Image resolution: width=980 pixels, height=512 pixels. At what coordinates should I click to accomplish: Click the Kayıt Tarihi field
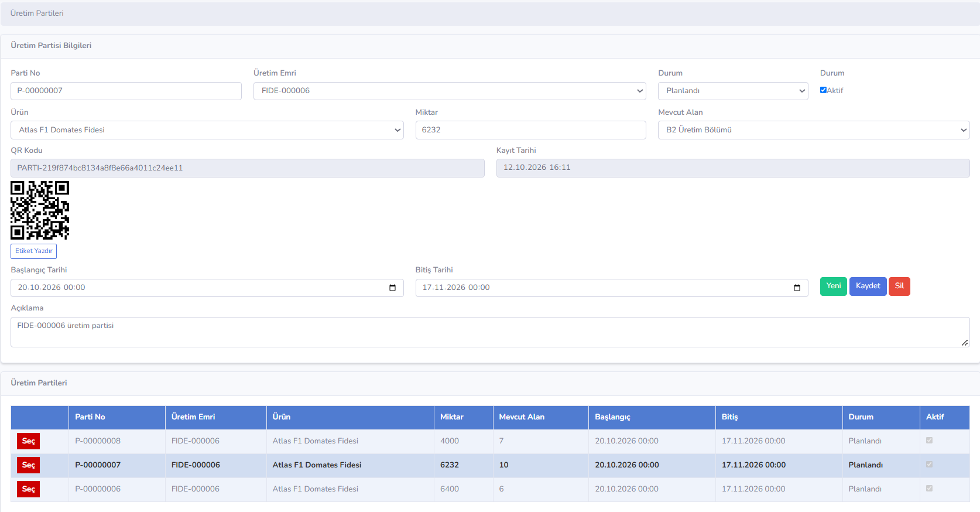[x=733, y=168]
